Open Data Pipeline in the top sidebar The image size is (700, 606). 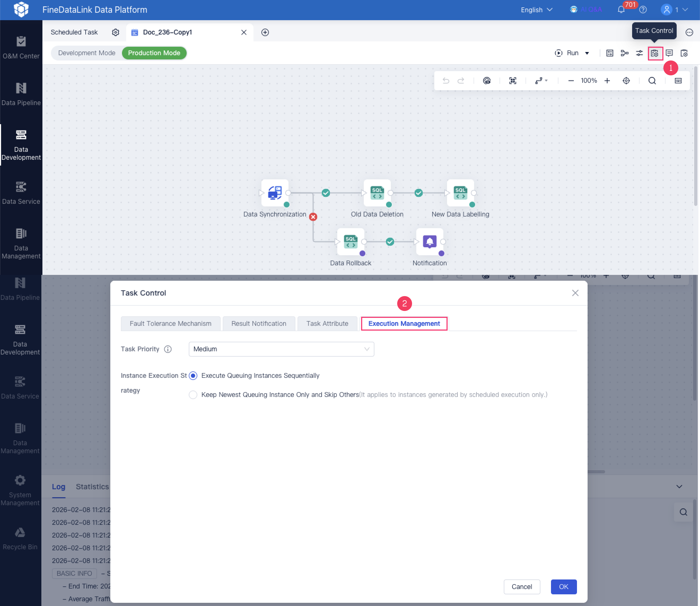point(21,94)
